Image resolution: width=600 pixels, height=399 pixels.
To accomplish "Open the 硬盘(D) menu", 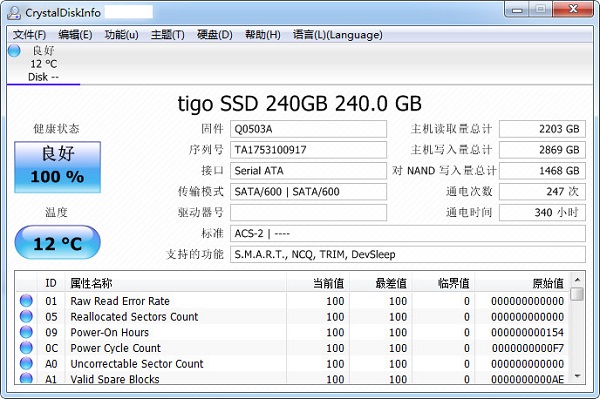I will click(x=214, y=35).
